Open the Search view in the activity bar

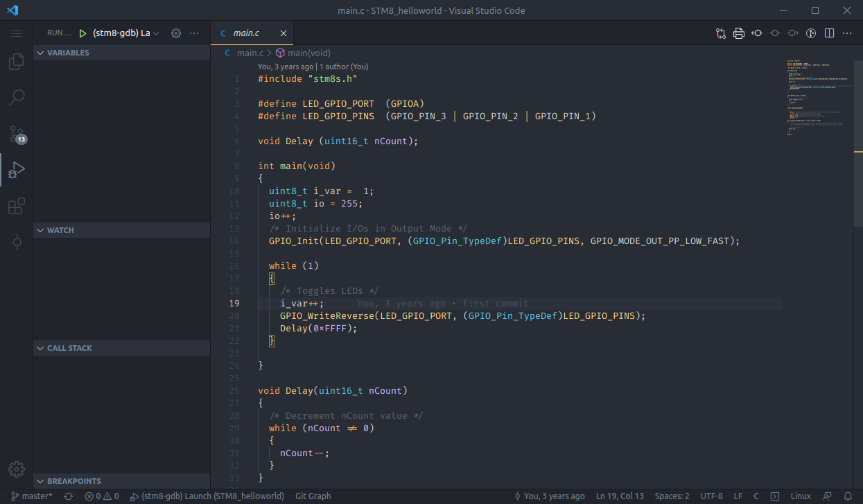[x=16, y=98]
